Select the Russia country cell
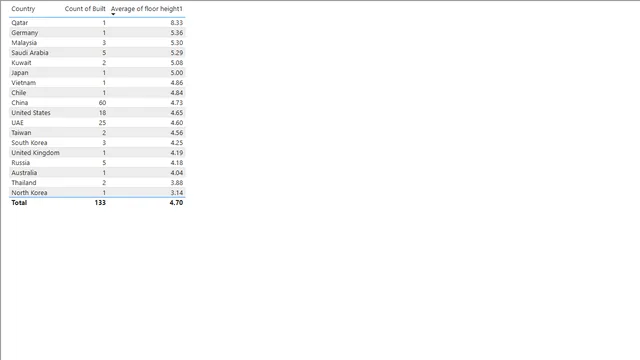Image resolution: width=640 pixels, height=360 pixels. click(x=20, y=162)
